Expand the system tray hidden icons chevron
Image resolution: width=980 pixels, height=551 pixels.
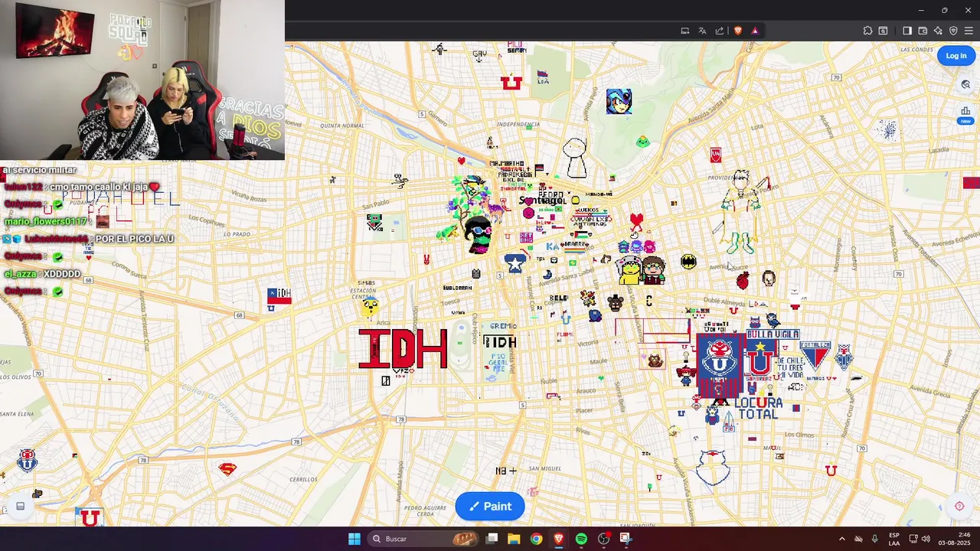click(841, 539)
